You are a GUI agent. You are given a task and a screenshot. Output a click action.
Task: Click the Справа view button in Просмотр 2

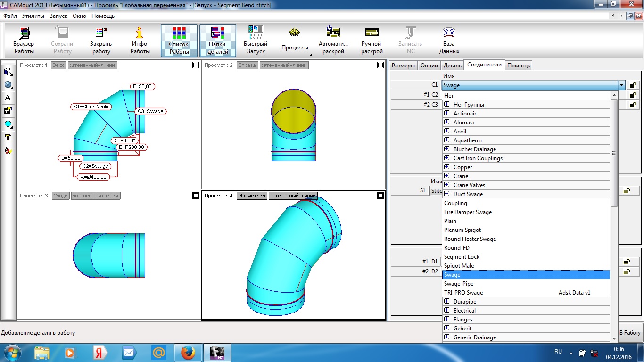click(x=247, y=65)
